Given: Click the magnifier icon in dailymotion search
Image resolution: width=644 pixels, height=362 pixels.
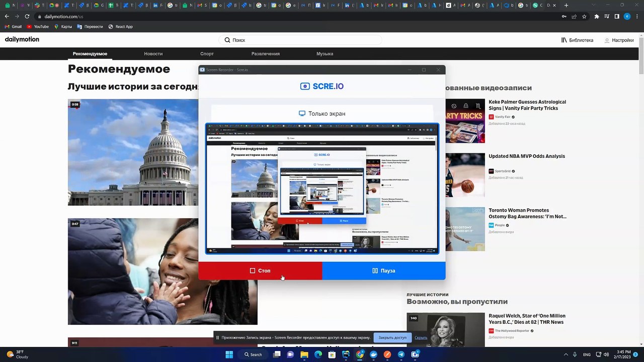Looking at the screenshot, I should tap(227, 40).
